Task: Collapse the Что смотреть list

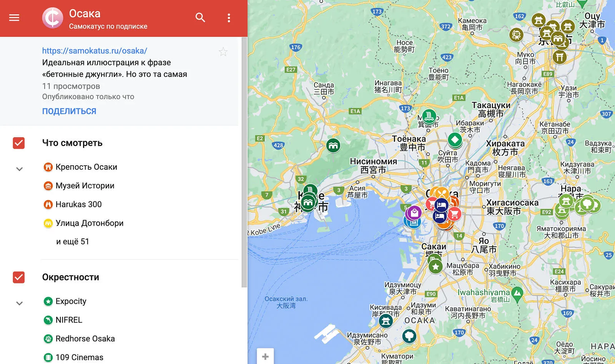Action: point(19,169)
